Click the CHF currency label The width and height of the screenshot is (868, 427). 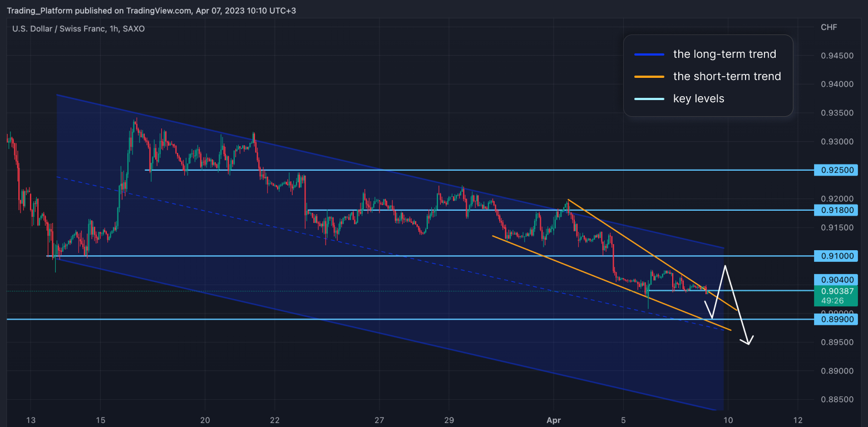(x=828, y=27)
